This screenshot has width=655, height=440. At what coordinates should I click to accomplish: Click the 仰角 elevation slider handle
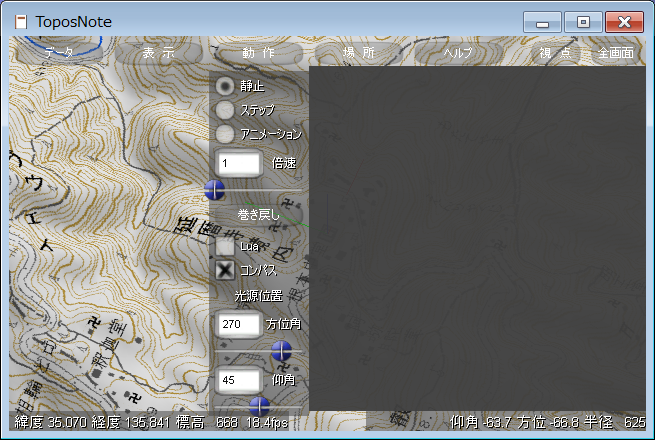click(259, 406)
